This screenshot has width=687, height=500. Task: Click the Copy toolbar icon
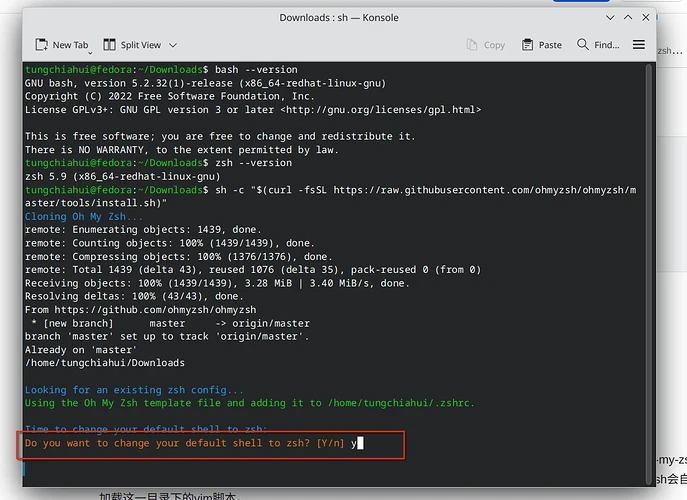point(486,45)
